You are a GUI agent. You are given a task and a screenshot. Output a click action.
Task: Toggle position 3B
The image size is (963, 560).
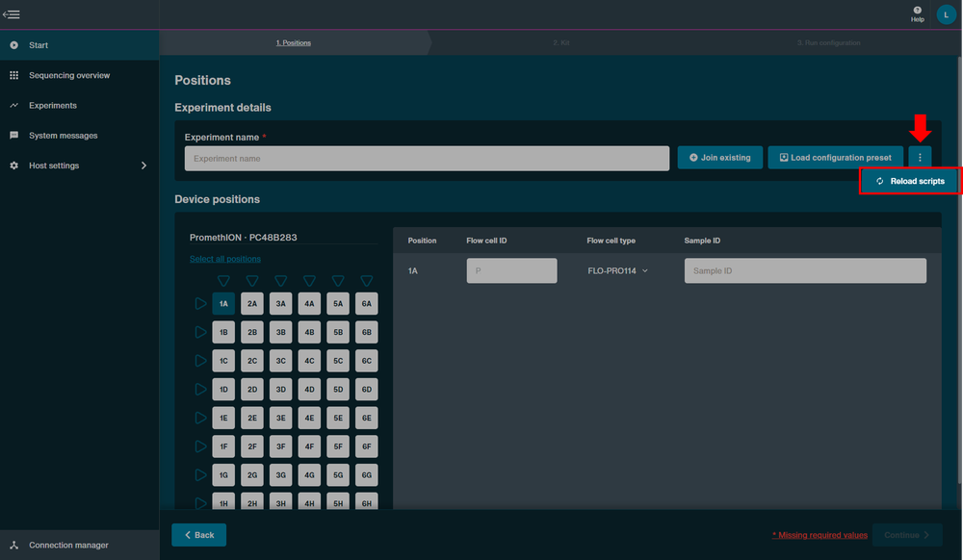pos(280,332)
